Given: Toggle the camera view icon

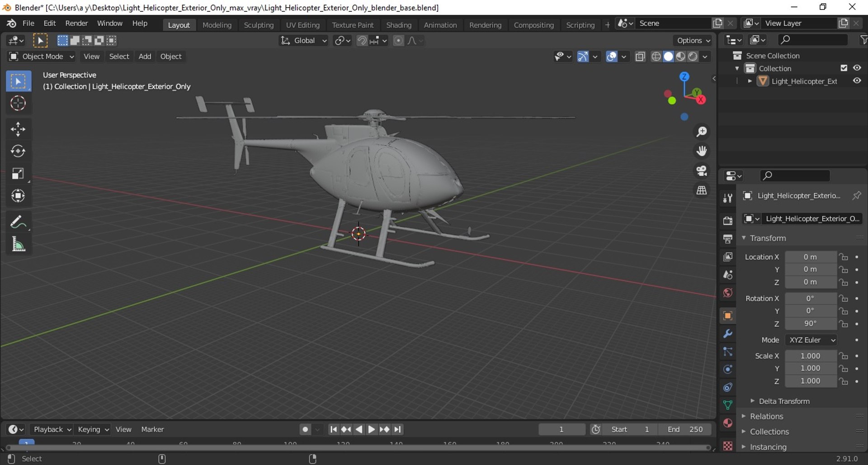Looking at the screenshot, I should (702, 171).
